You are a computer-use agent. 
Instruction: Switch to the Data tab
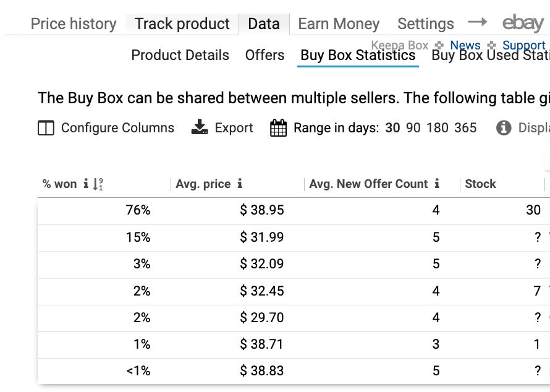(x=264, y=23)
